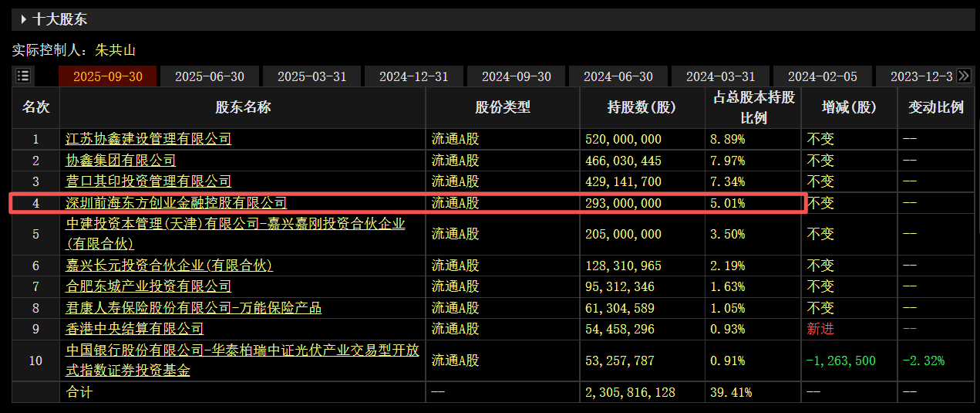Open 营口其印投资管理有限公司 details
Image resolution: width=980 pixels, height=413 pixels.
click(148, 181)
